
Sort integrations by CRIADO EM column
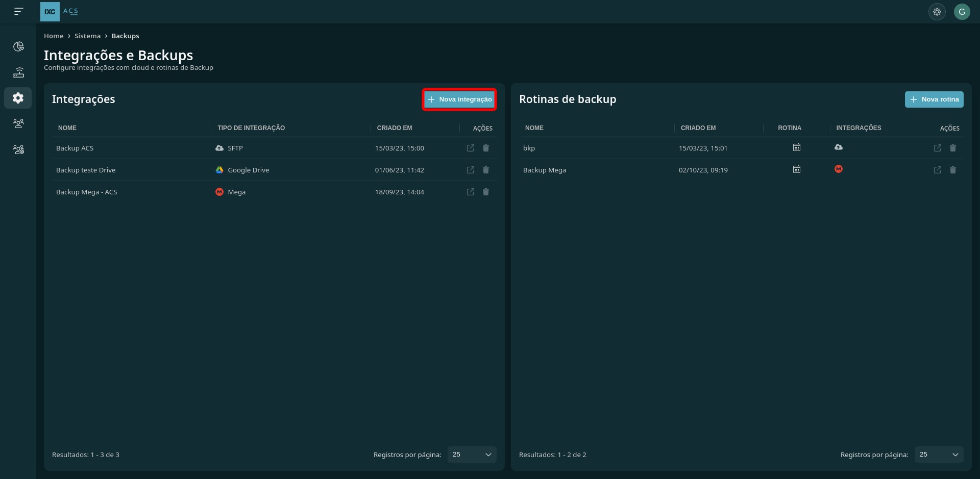pos(395,128)
